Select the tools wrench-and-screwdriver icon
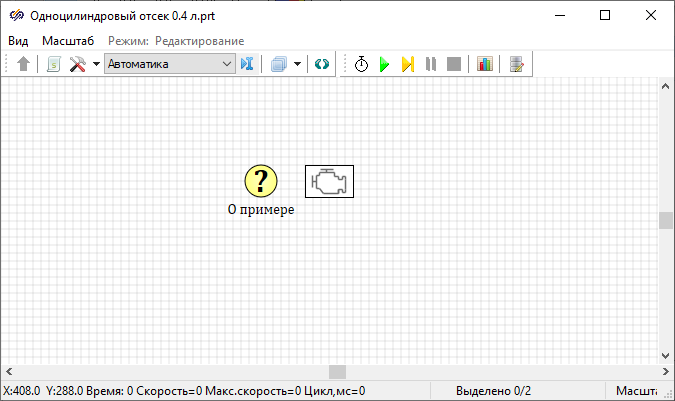The image size is (675, 401). 78,64
